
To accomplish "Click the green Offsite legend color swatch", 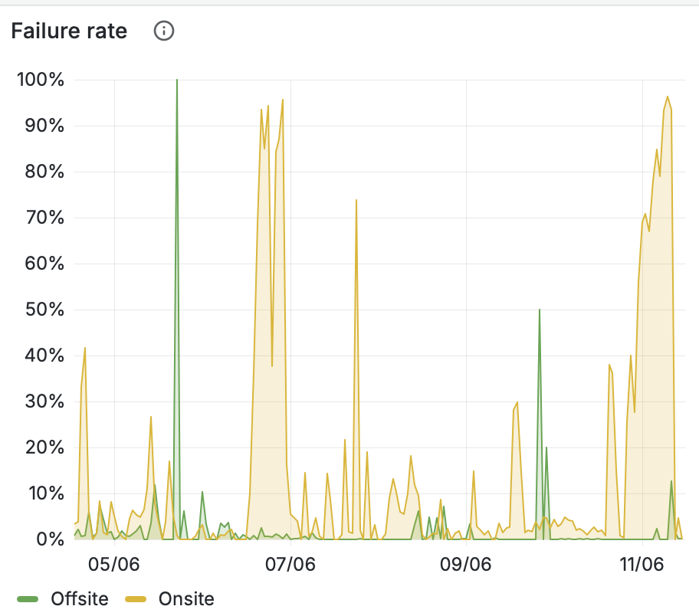I will click(28, 598).
